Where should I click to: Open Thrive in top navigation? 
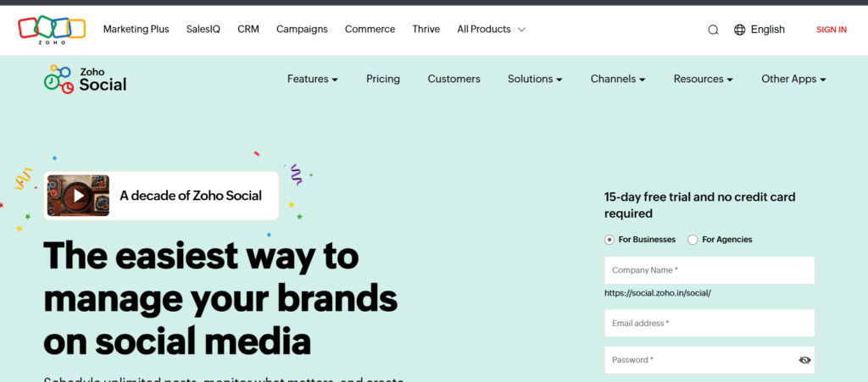[x=426, y=30]
